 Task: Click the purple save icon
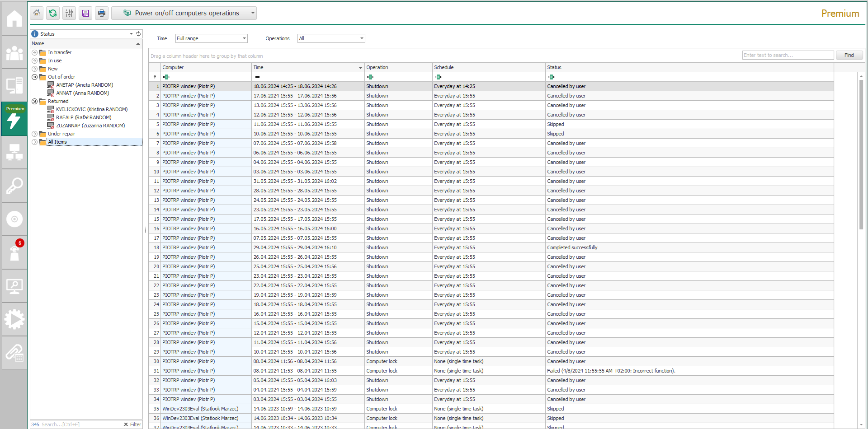pos(85,13)
